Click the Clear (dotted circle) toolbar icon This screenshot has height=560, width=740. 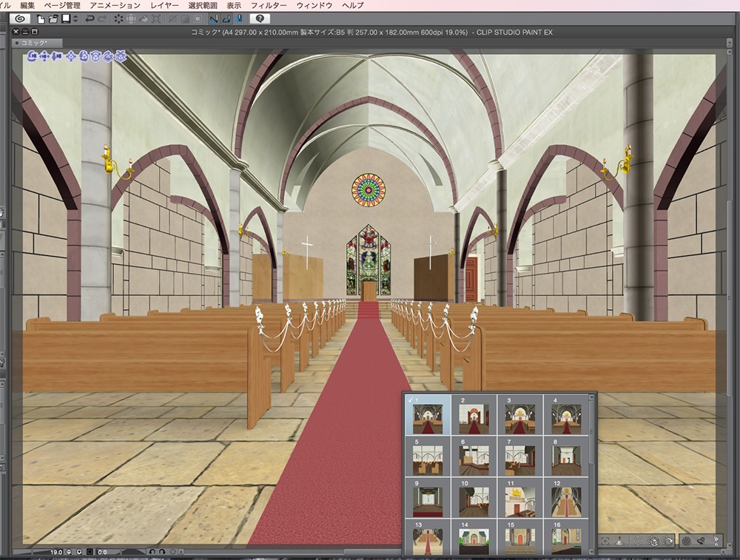(x=118, y=19)
